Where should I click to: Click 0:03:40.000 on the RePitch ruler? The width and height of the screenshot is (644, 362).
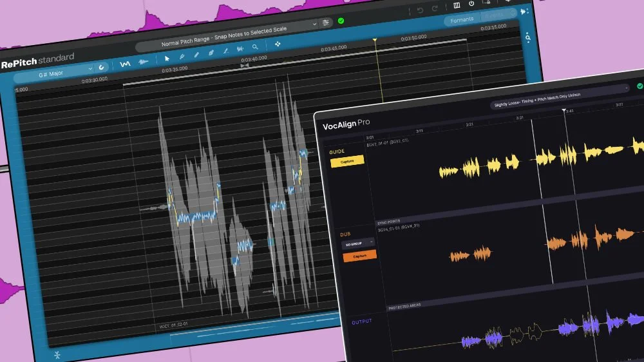[254, 59]
